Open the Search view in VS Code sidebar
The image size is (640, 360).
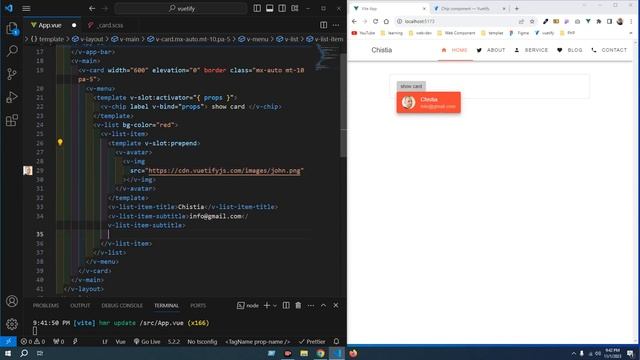click(x=12, y=51)
